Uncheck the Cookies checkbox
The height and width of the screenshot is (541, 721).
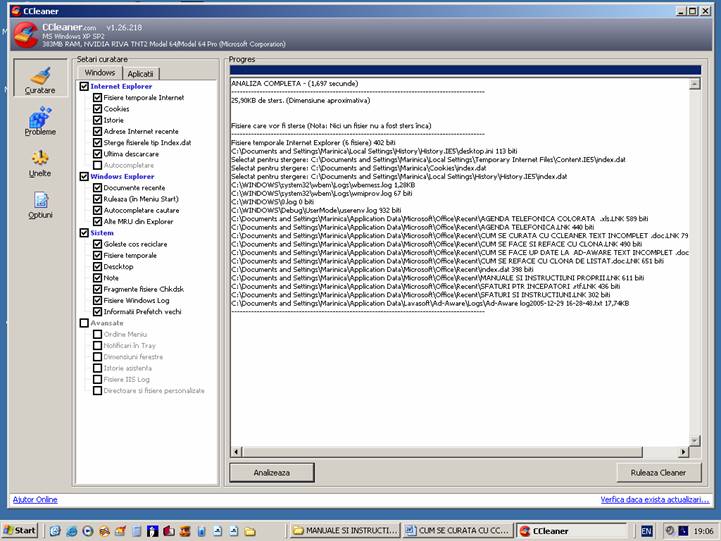(x=97, y=109)
